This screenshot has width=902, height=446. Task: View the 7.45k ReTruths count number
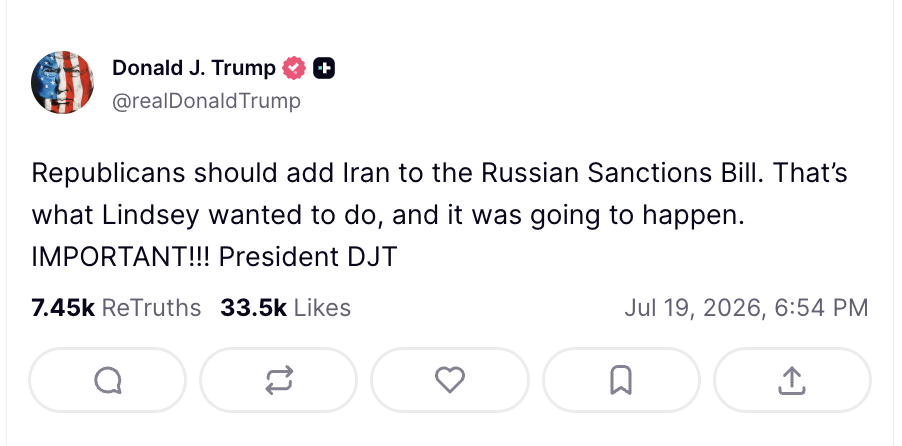[63, 308]
